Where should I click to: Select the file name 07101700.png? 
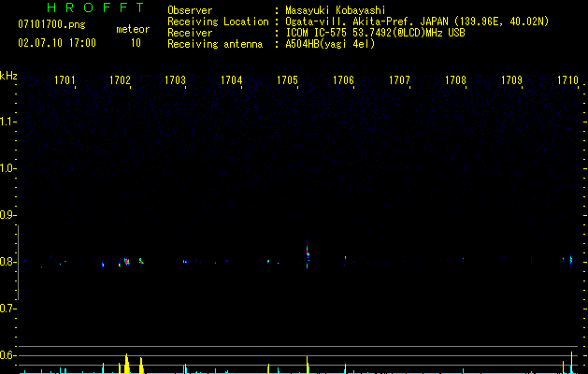(x=51, y=25)
